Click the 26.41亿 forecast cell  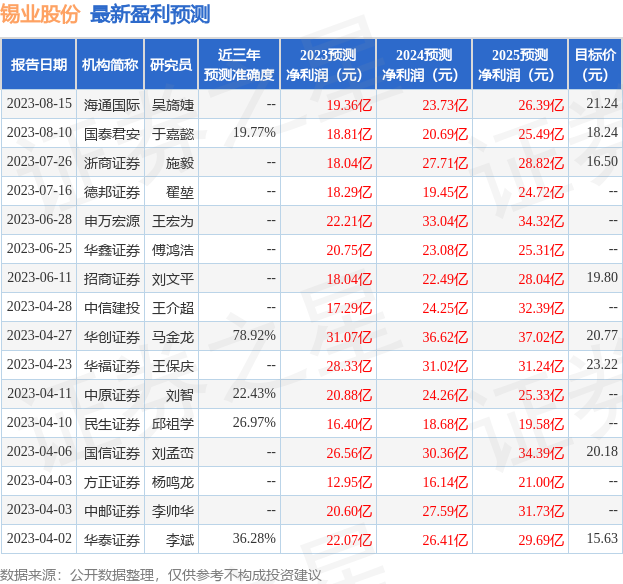click(x=445, y=540)
